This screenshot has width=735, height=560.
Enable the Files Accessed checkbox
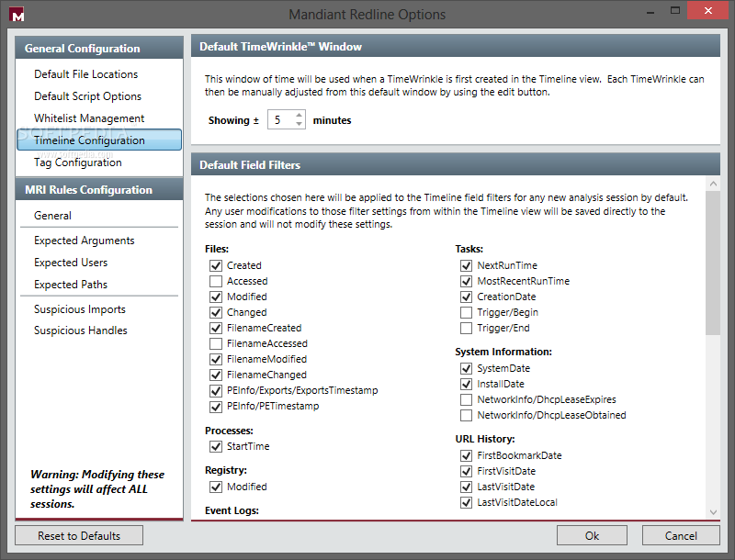point(216,281)
